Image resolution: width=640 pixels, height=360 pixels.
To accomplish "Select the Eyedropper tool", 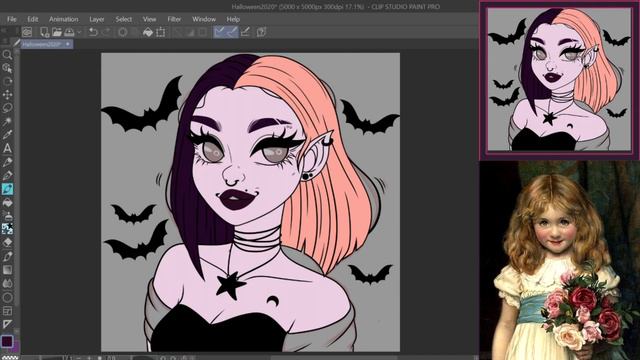I will coord(7,135).
